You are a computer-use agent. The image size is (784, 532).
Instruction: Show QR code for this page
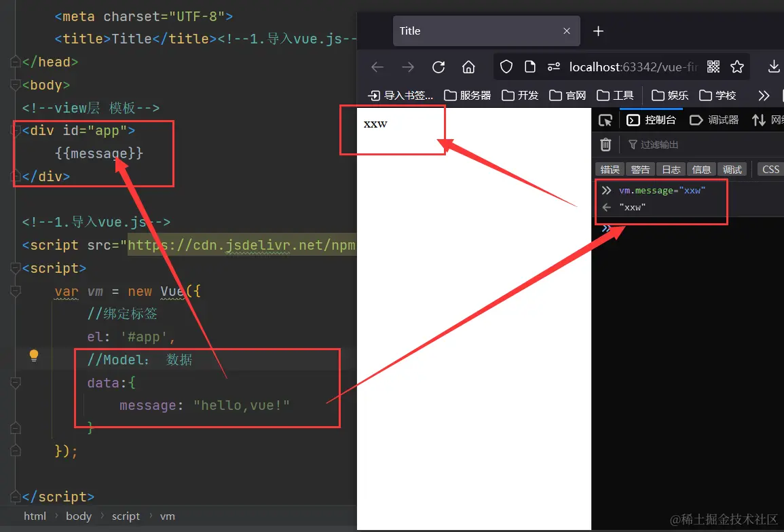click(713, 66)
